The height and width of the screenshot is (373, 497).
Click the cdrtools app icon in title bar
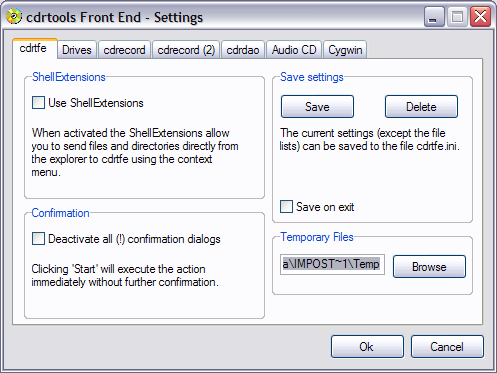tap(14, 16)
